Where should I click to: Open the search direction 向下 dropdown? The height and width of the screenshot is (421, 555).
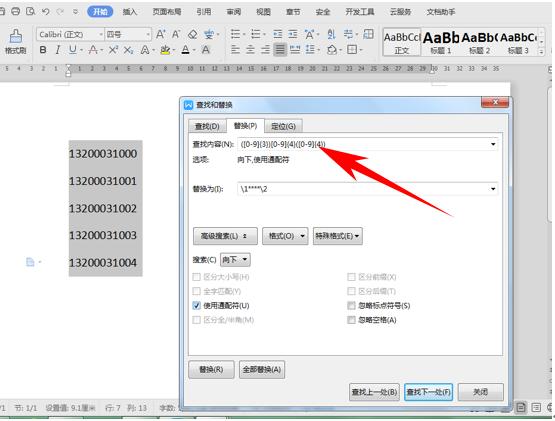[x=235, y=260]
